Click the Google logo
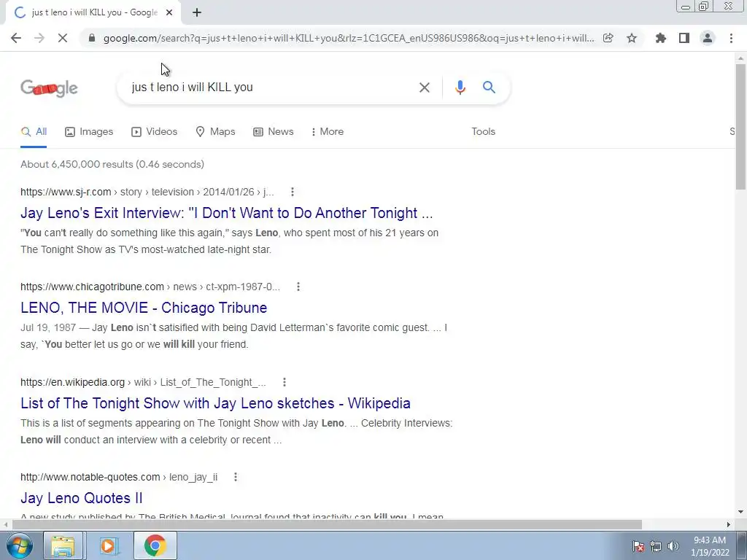The height and width of the screenshot is (560, 747). [49, 88]
